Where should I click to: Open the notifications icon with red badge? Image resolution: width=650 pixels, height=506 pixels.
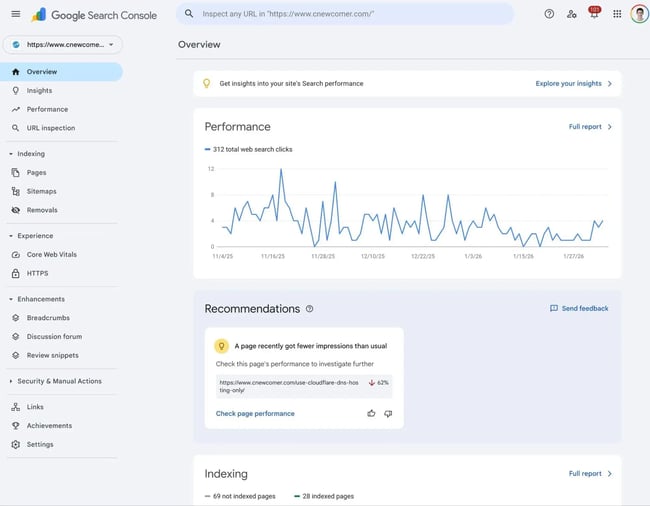[x=594, y=12]
